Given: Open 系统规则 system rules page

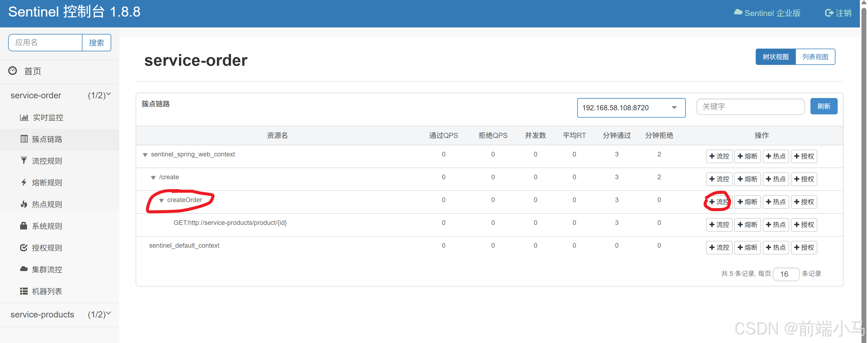Looking at the screenshot, I should pyautogui.click(x=47, y=226).
